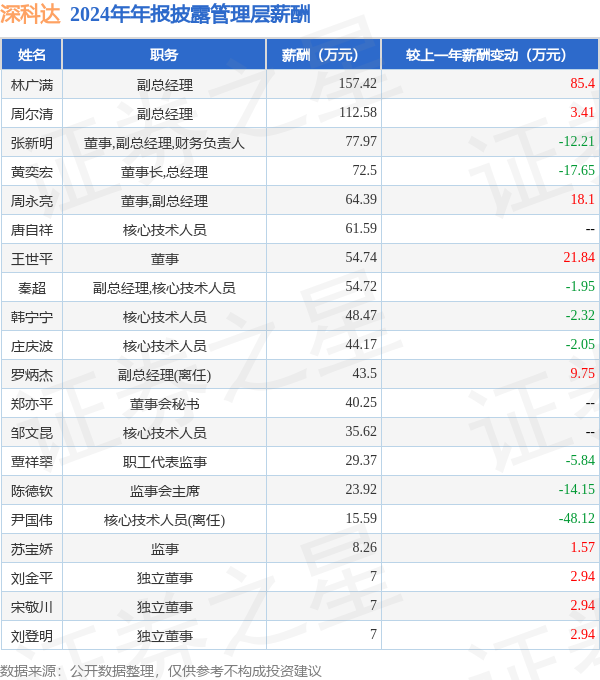Select the name 刘金平

coord(32,578)
